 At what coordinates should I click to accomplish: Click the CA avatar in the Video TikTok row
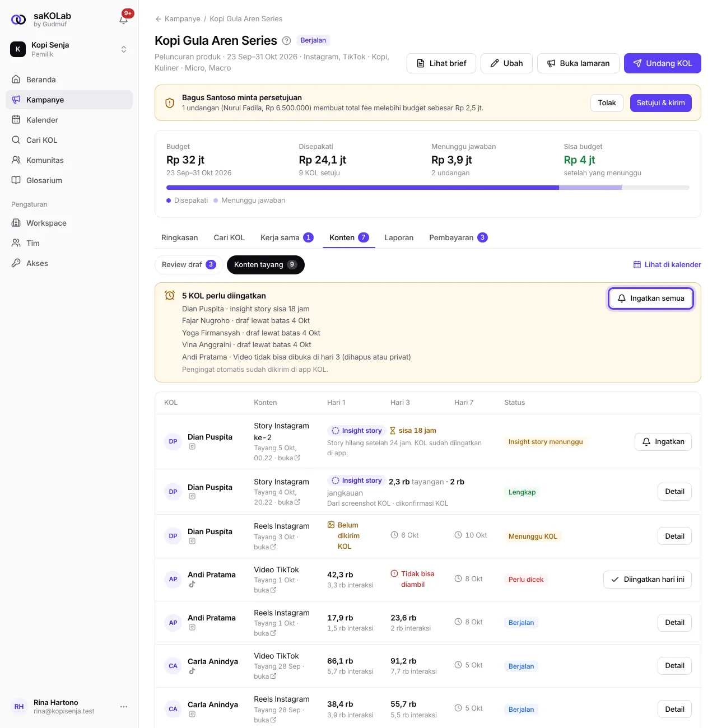173,666
